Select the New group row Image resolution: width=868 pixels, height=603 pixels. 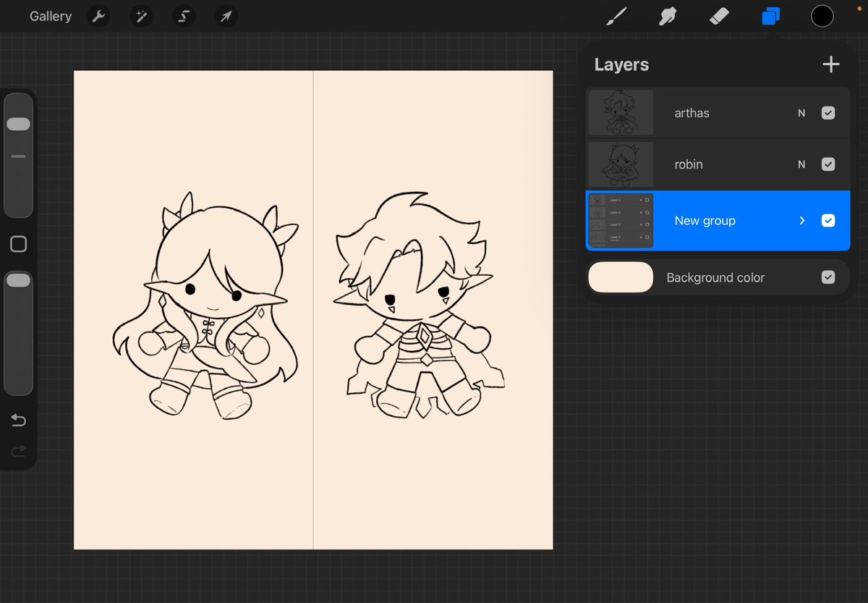tap(718, 221)
